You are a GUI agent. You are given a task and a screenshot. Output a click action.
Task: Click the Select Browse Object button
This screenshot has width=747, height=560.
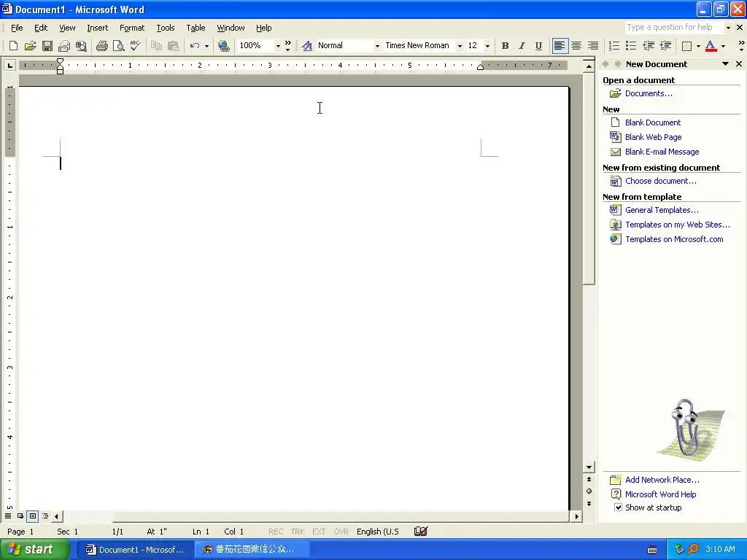click(x=589, y=491)
